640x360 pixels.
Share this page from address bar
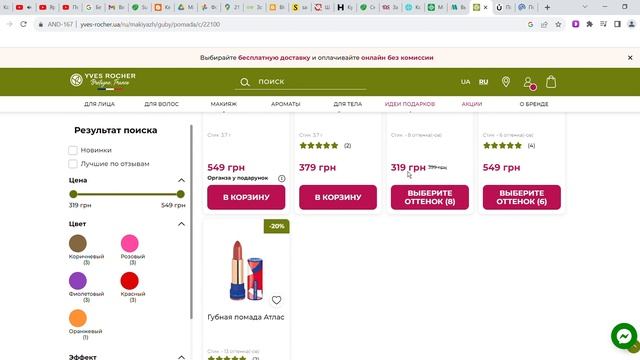[x=544, y=24]
